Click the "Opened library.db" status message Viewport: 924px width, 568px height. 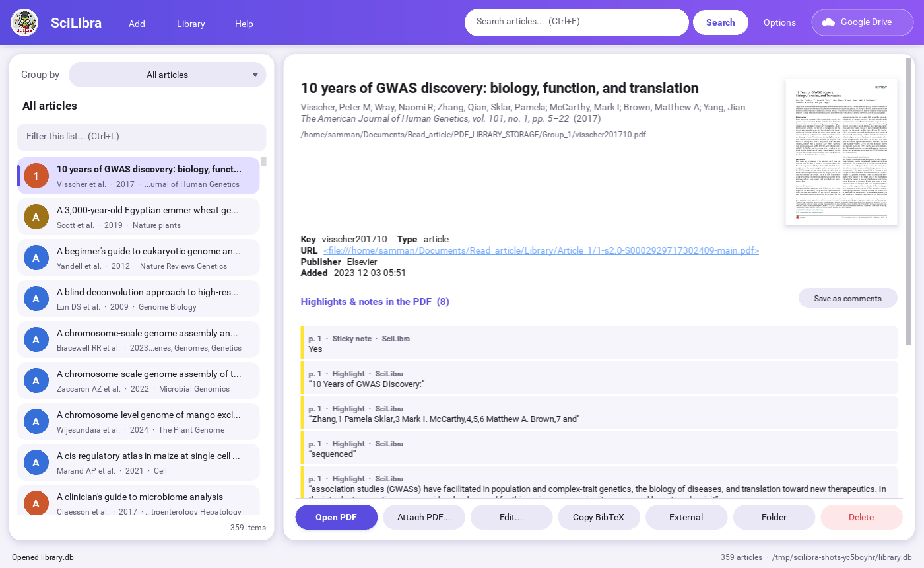point(43,557)
